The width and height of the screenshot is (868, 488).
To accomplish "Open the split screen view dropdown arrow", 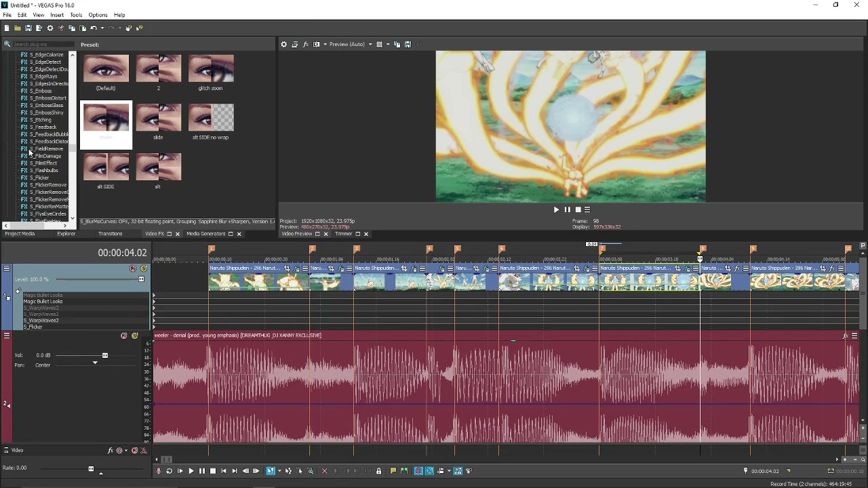I will (325, 44).
